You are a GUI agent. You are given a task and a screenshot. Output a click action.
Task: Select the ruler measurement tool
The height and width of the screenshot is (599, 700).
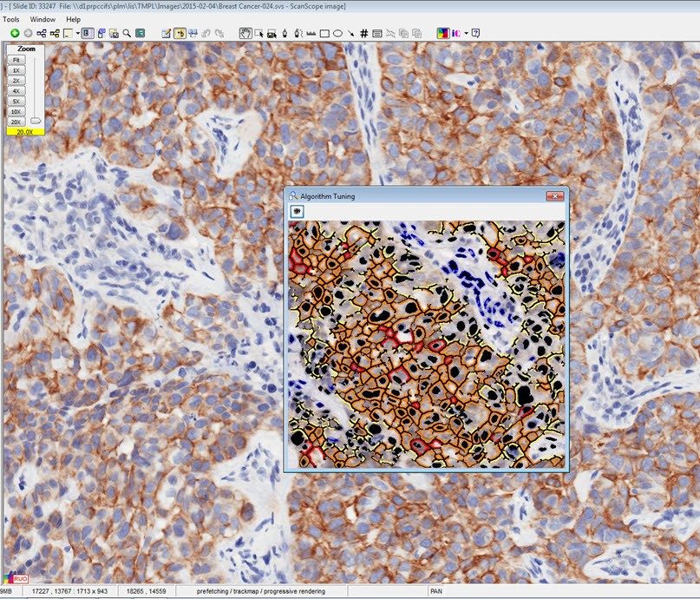[x=311, y=33]
